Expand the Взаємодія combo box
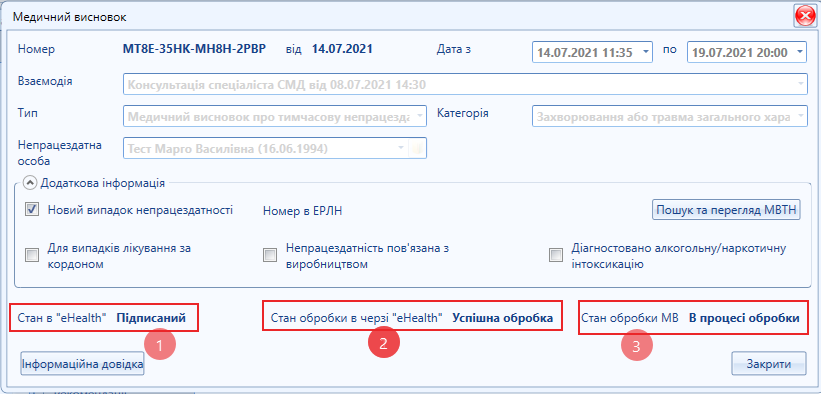This screenshot has height=394, width=821. (x=800, y=84)
